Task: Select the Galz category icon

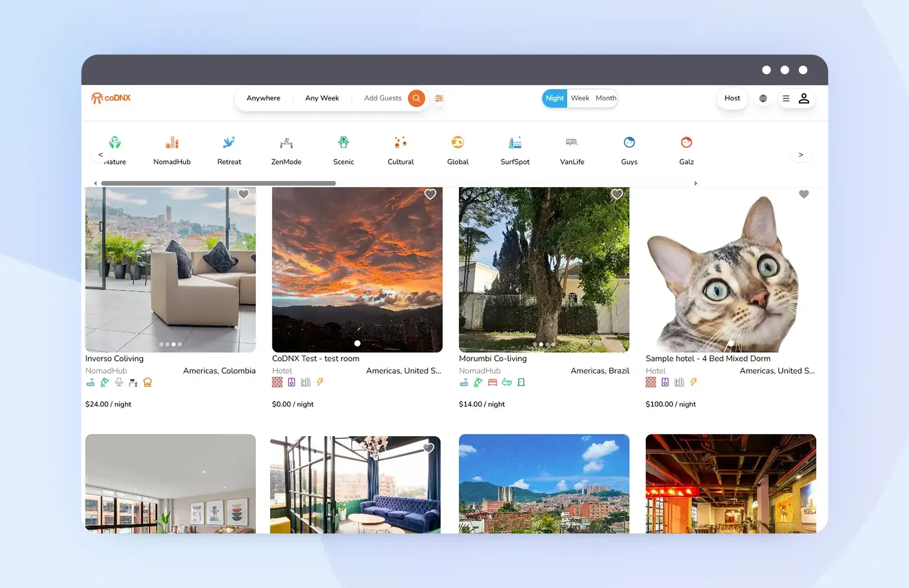Action: [x=686, y=142]
